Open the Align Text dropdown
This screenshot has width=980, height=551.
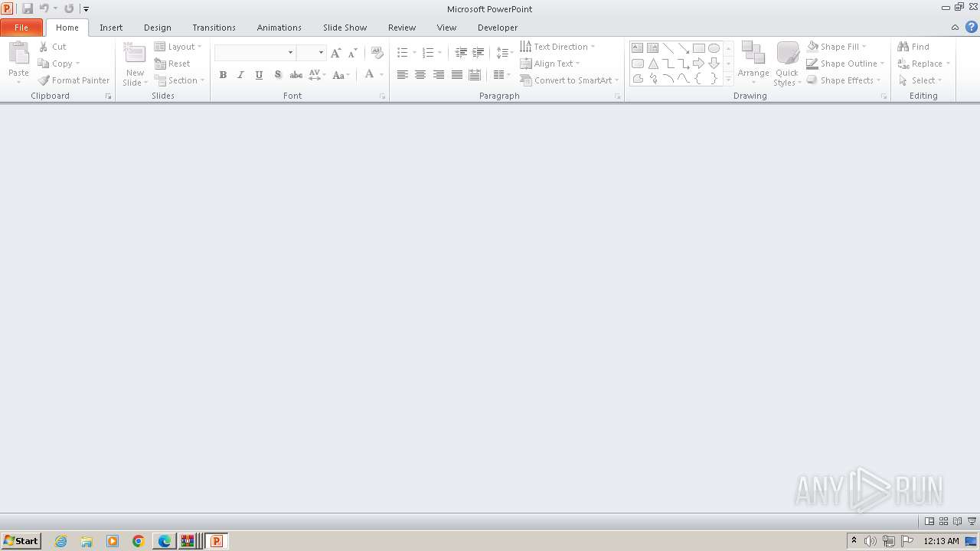(x=550, y=64)
